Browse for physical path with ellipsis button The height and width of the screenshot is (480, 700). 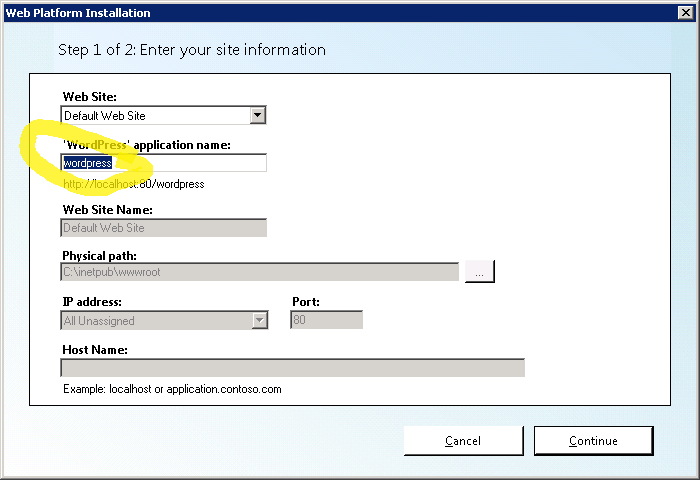[479, 271]
